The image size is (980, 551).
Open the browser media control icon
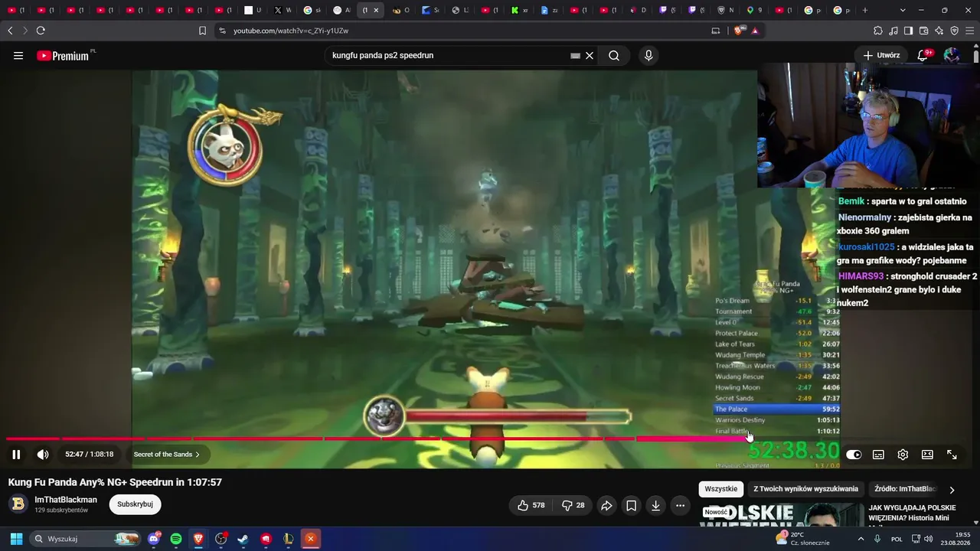[893, 31]
